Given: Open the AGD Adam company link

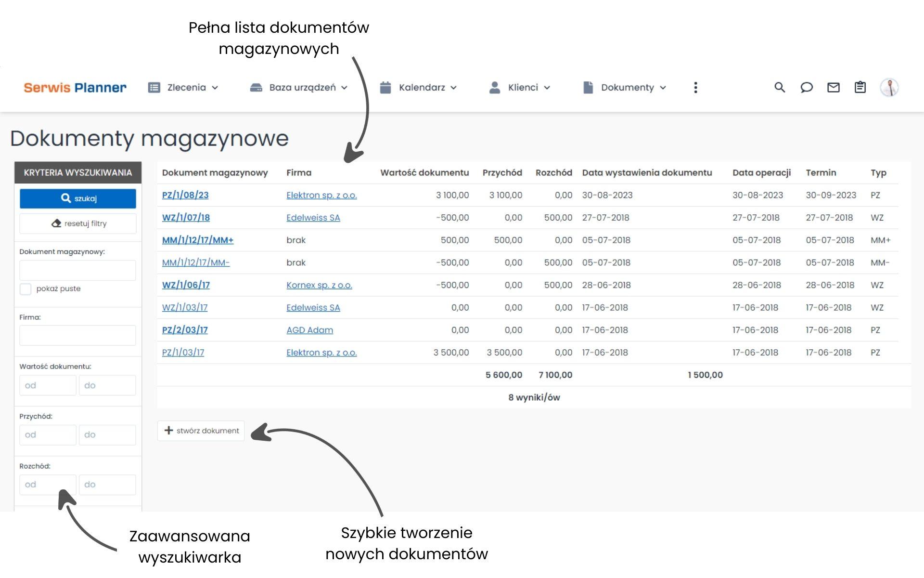Looking at the screenshot, I should (309, 330).
